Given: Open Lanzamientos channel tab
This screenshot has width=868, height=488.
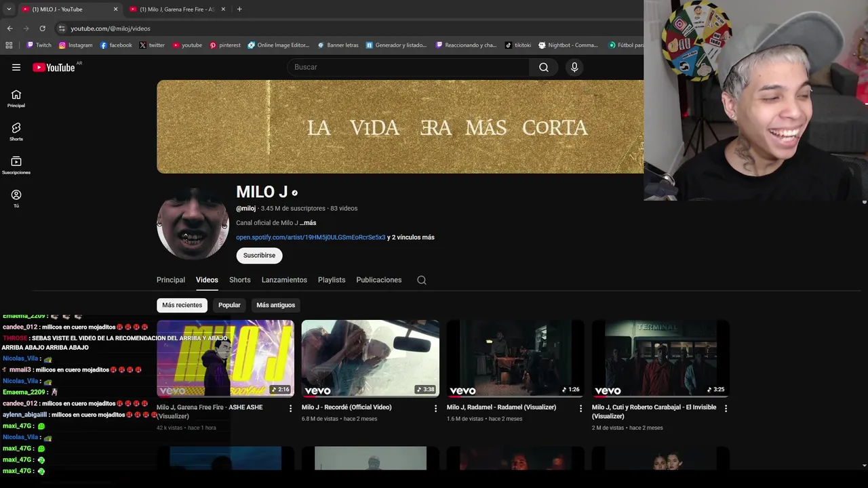Looking at the screenshot, I should [x=284, y=280].
